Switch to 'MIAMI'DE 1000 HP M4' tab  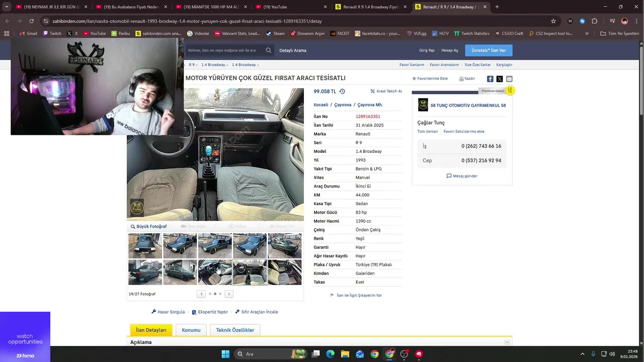[212, 7]
